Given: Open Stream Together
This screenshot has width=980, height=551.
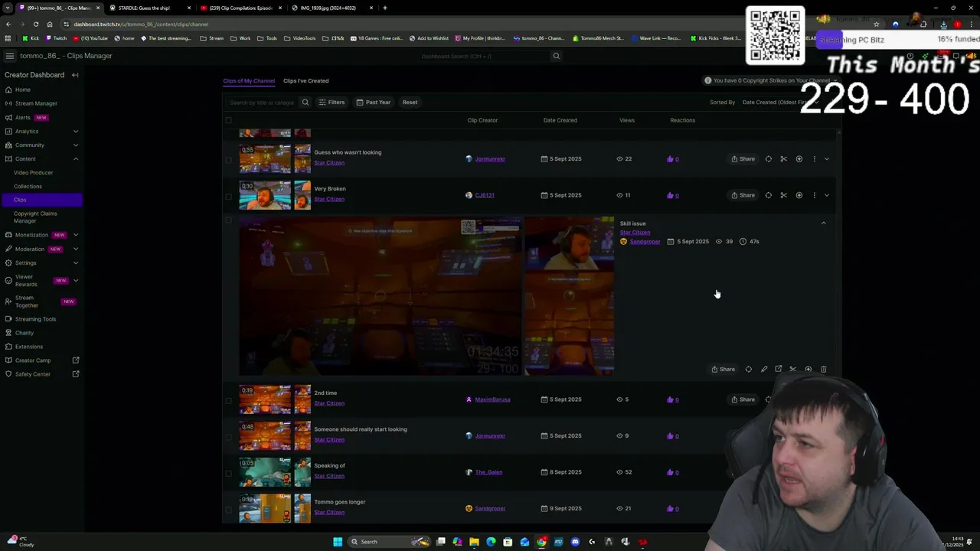Looking at the screenshot, I should point(27,302).
